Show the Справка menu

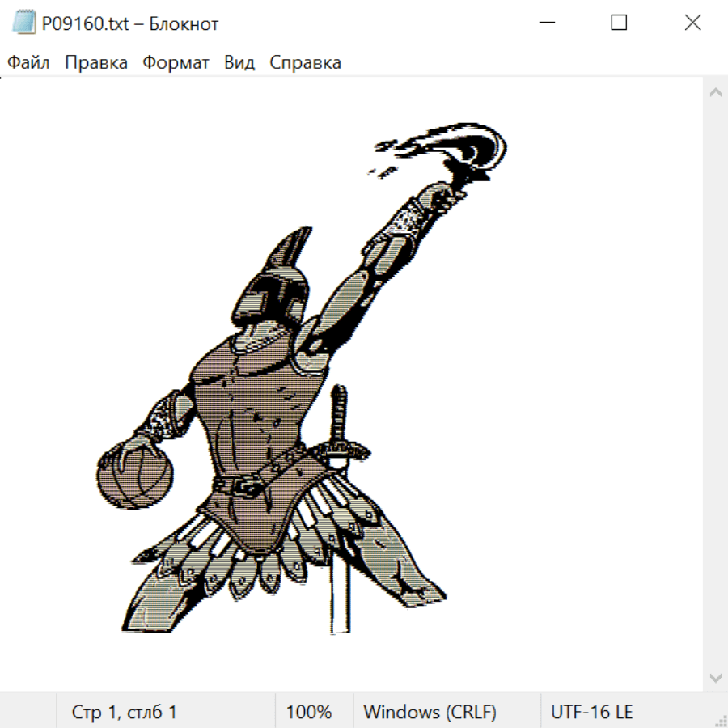pyautogui.click(x=305, y=63)
